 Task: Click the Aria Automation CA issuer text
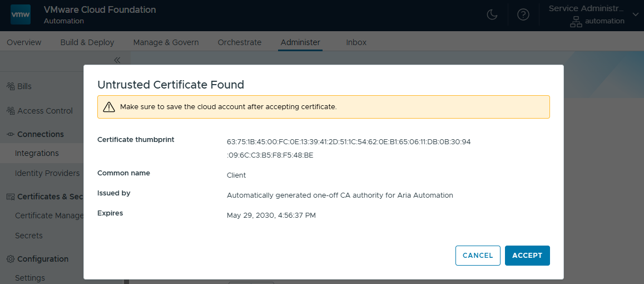point(340,195)
